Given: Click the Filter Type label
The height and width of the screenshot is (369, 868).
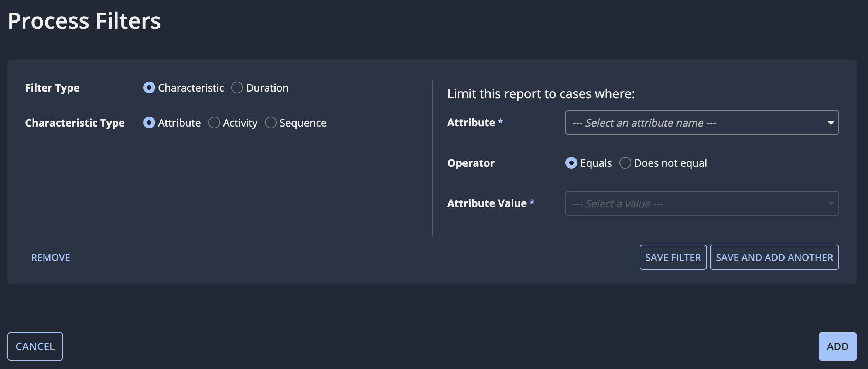Looking at the screenshot, I should coord(52,88).
